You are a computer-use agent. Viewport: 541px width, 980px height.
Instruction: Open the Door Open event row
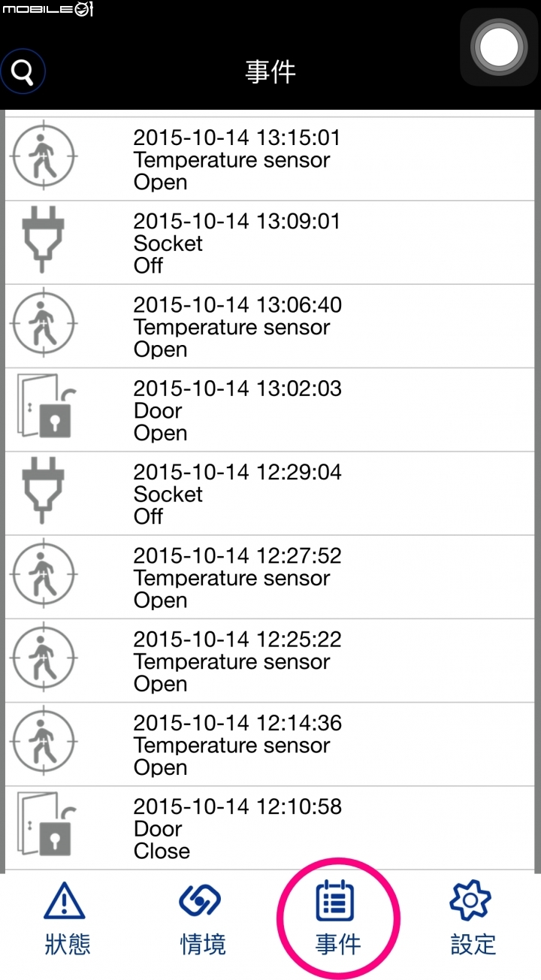[270, 410]
